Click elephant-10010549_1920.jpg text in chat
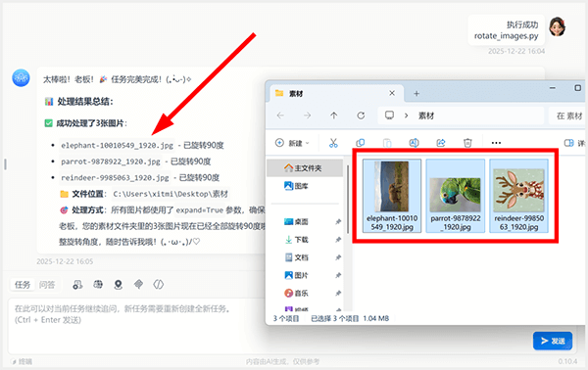The width and height of the screenshot is (588, 370). [x=117, y=145]
